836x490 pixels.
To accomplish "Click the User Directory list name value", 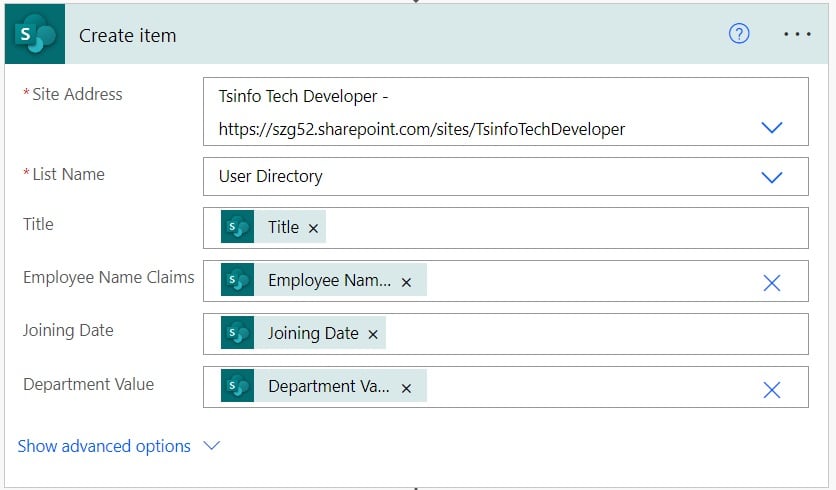I will pyautogui.click(x=271, y=176).
